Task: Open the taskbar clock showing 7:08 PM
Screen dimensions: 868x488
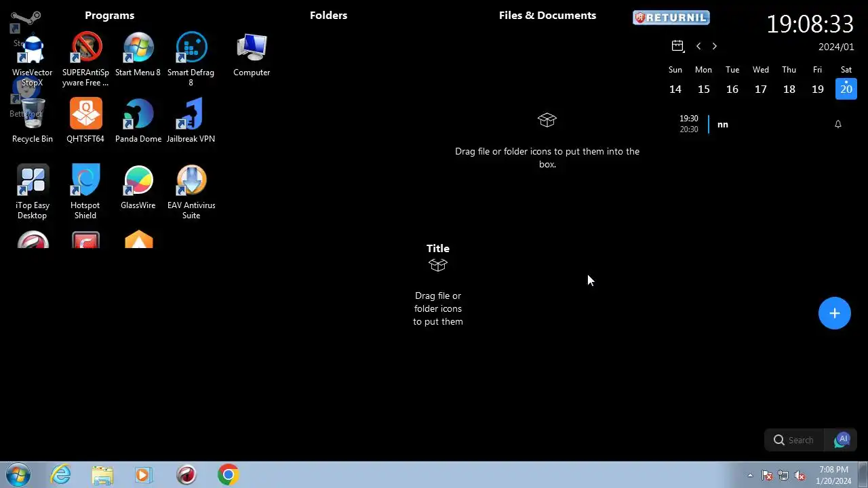Action: tap(833, 475)
